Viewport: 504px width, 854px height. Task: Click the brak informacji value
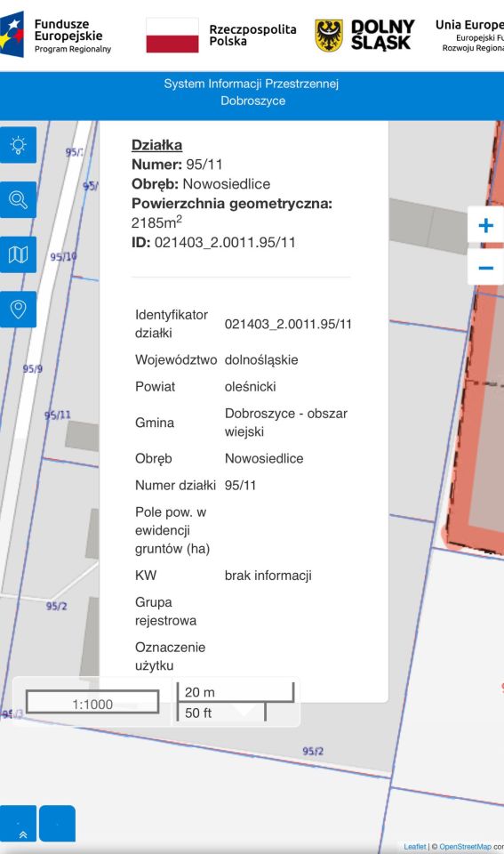(x=268, y=576)
